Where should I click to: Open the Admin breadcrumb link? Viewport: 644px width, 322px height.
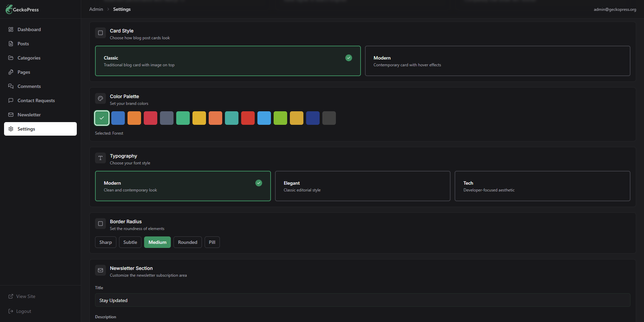point(96,9)
